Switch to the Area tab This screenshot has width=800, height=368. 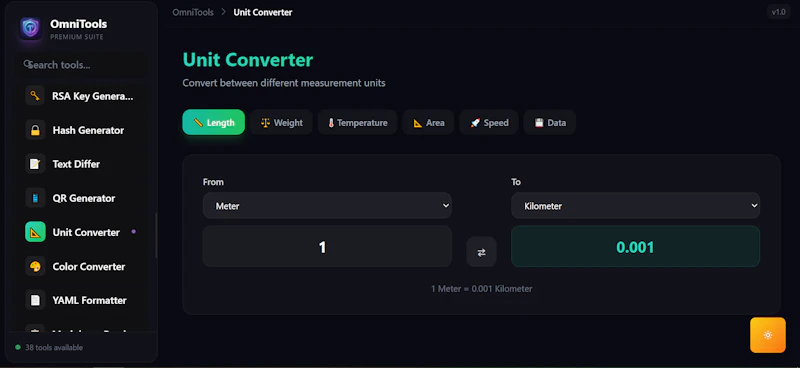coord(429,122)
